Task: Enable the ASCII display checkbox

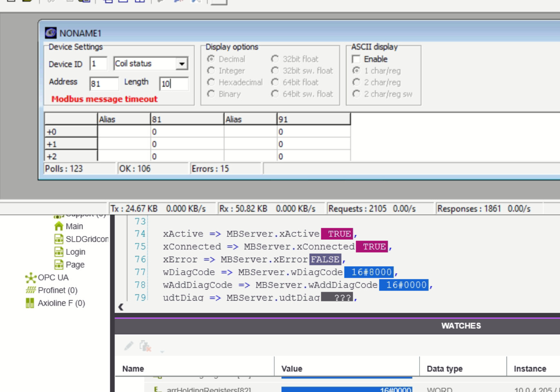Action: (x=356, y=59)
